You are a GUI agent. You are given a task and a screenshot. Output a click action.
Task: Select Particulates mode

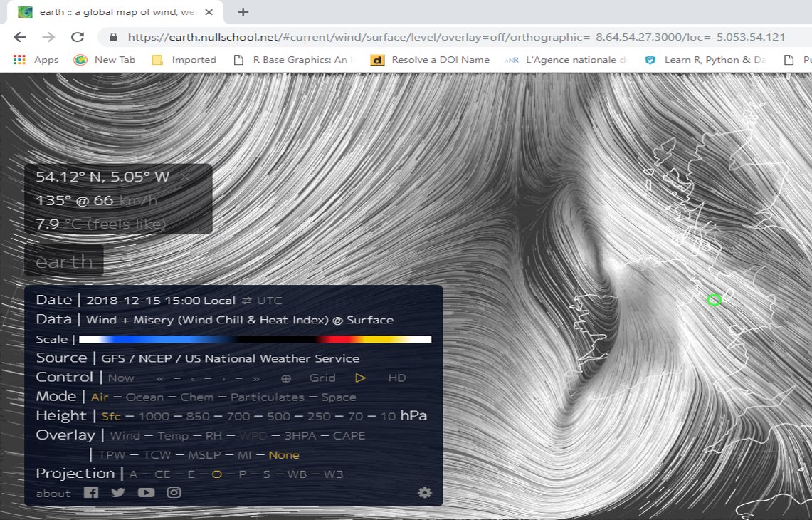[x=267, y=397]
